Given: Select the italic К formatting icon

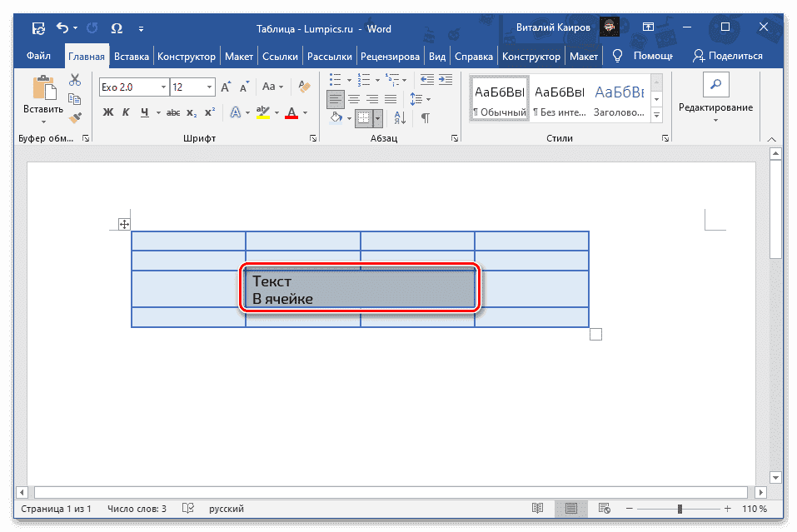Looking at the screenshot, I should 125,112.
